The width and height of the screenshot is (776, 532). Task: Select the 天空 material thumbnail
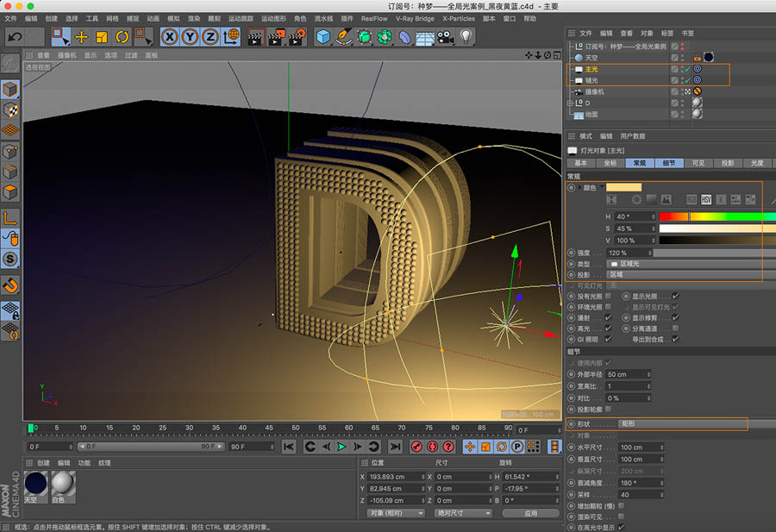click(35, 487)
